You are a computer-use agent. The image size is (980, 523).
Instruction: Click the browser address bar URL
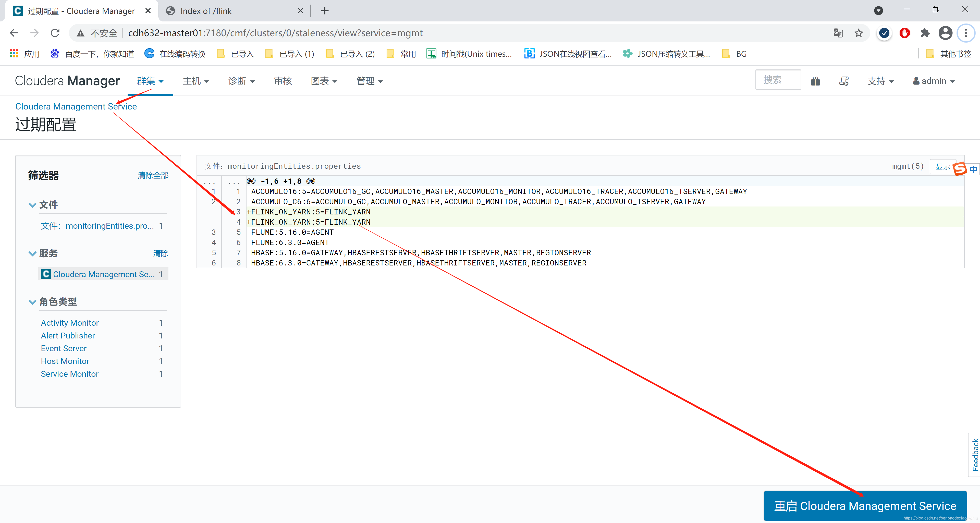pos(275,33)
